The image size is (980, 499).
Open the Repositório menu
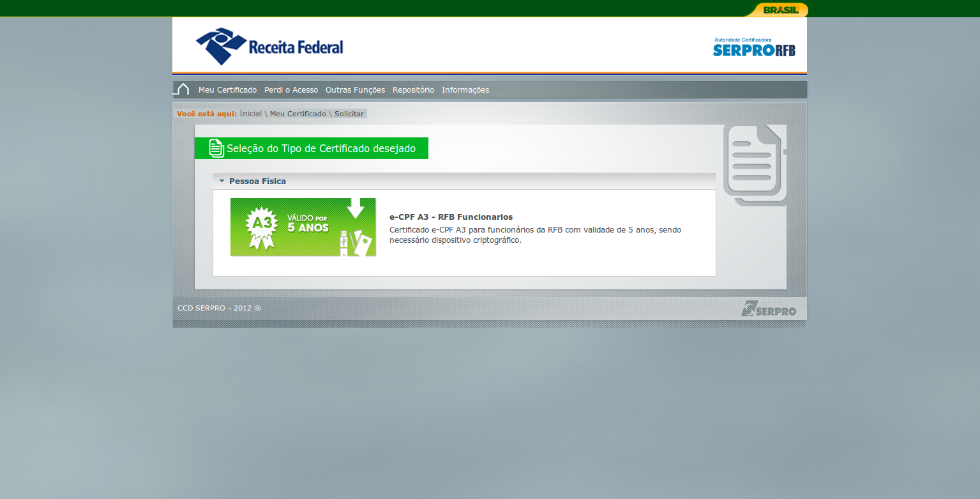pos(413,90)
